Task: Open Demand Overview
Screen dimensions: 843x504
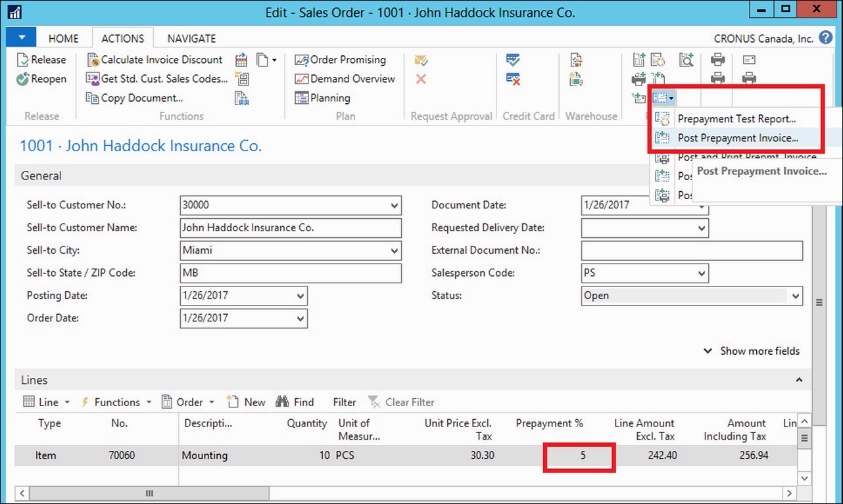Action: coord(345,79)
